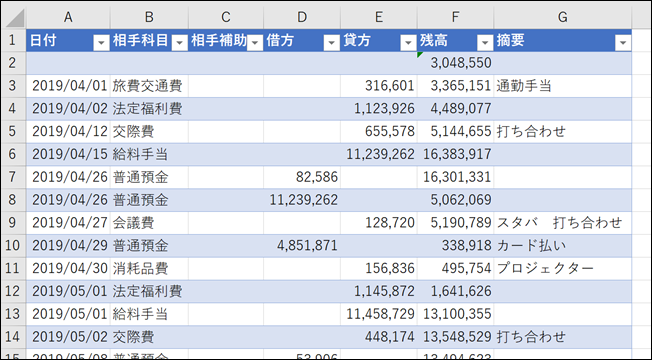Image resolution: width=652 pixels, height=360 pixels.
Task: Click date cell 2019/04/02
Action: point(68,109)
